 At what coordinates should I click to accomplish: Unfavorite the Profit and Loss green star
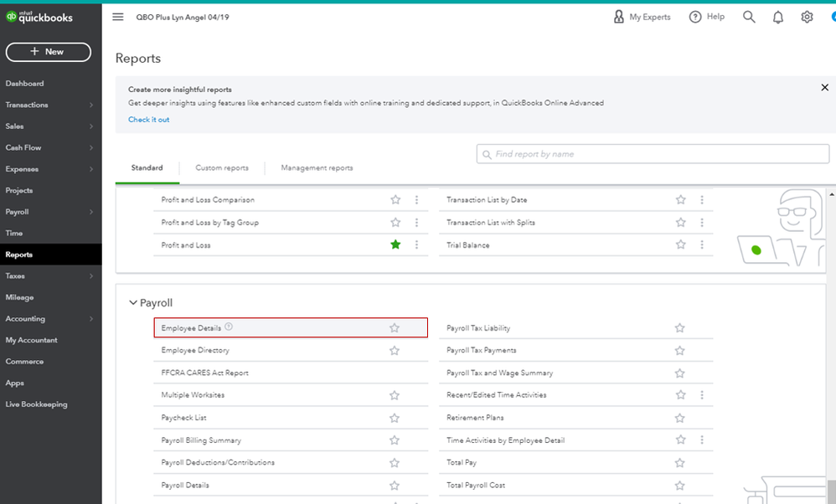pos(395,245)
